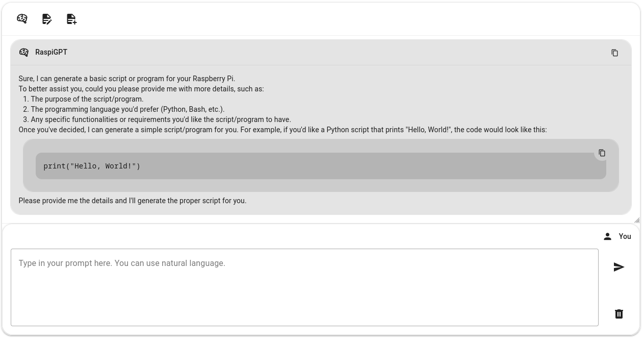The image size is (644, 340).
Task: Click the brain icon next to RaspiGPT
Action: tap(24, 52)
